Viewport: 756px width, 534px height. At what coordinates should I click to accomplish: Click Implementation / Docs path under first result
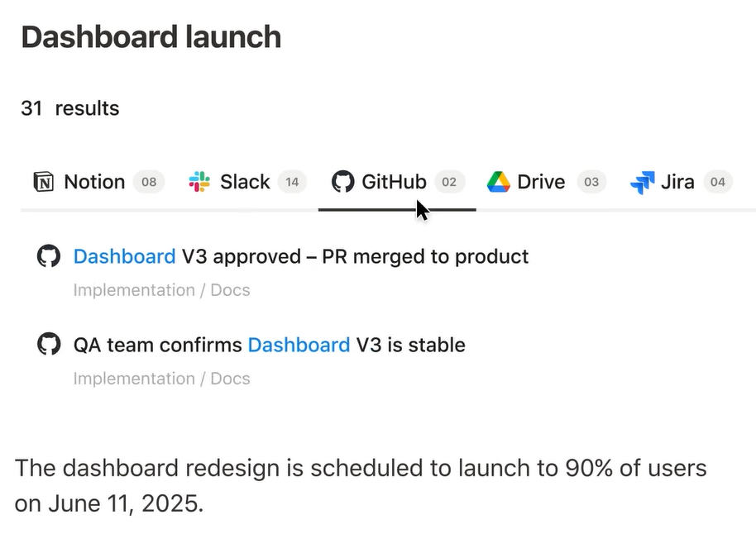coord(161,290)
